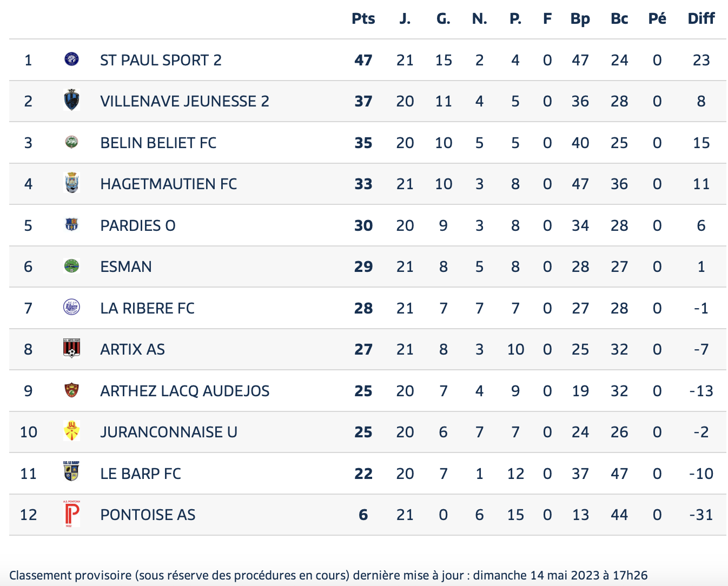Click the Pts column header
The image size is (728, 586).
click(363, 18)
